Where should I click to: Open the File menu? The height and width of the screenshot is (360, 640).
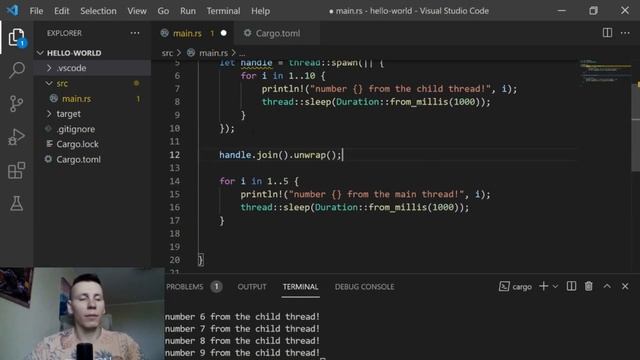pyautogui.click(x=36, y=11)
